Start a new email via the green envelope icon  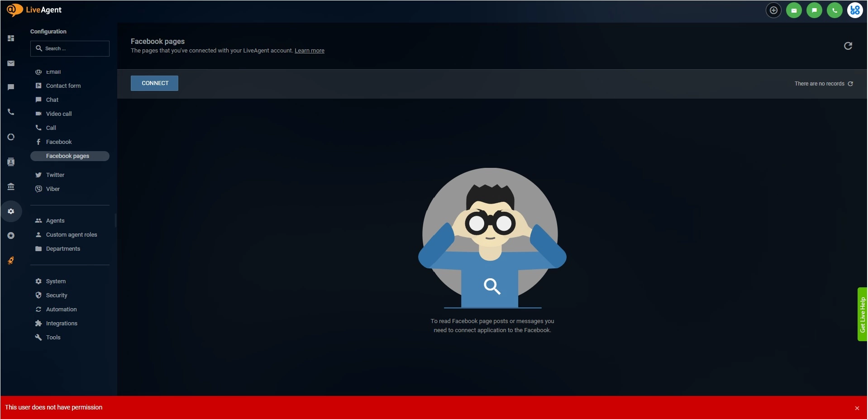[x=794, y=10]
